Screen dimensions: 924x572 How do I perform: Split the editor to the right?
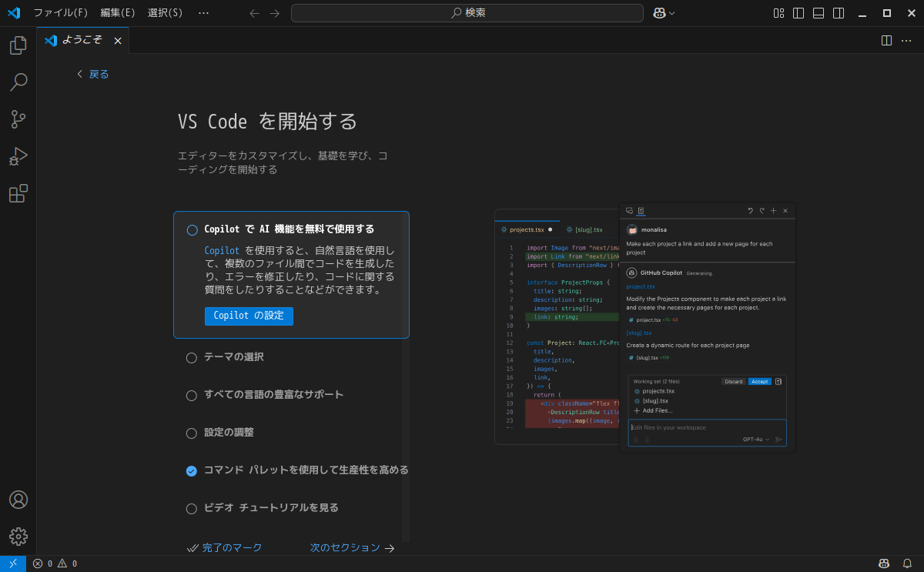(x=886, y=40)
